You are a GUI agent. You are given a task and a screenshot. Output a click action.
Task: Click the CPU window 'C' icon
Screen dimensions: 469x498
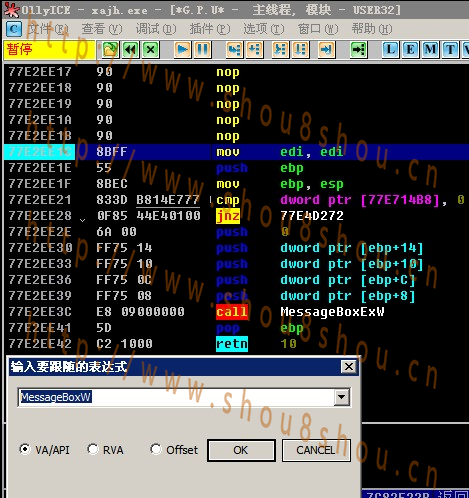click(14, 29)
